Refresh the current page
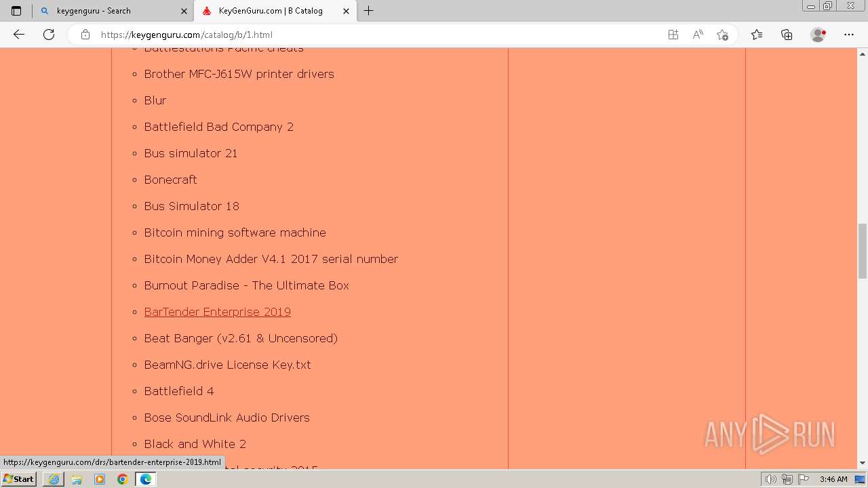 pos(49,35)
